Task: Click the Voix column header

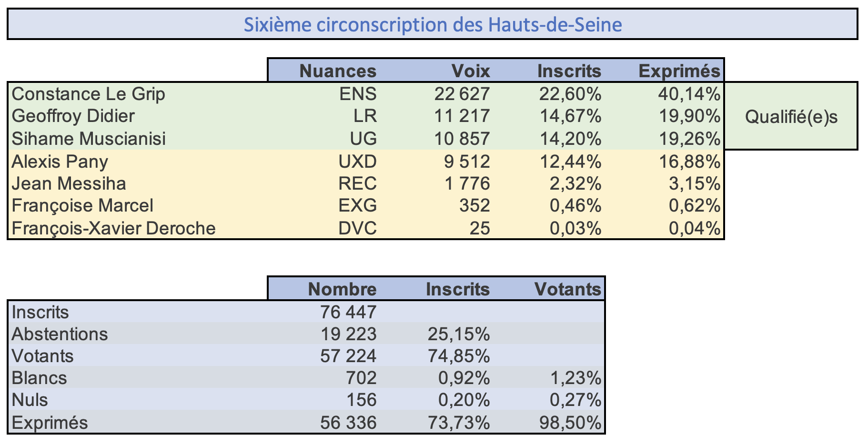Action: [470, 71]
